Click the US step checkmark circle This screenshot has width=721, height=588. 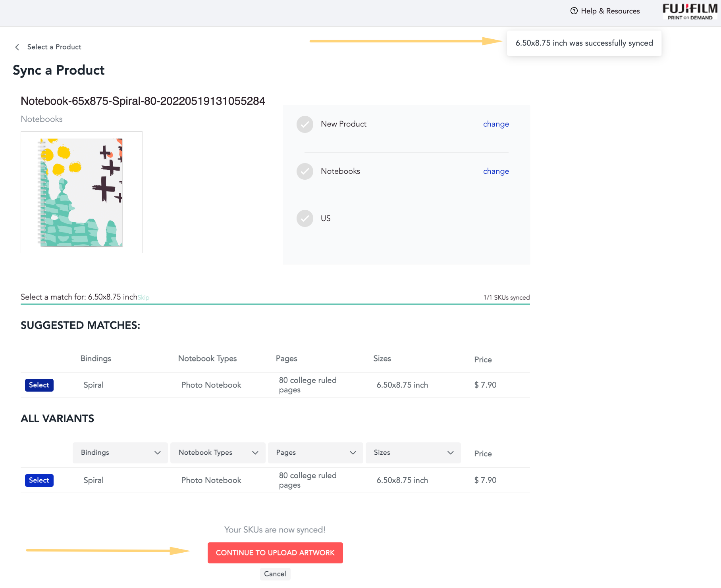pos(305,219)
